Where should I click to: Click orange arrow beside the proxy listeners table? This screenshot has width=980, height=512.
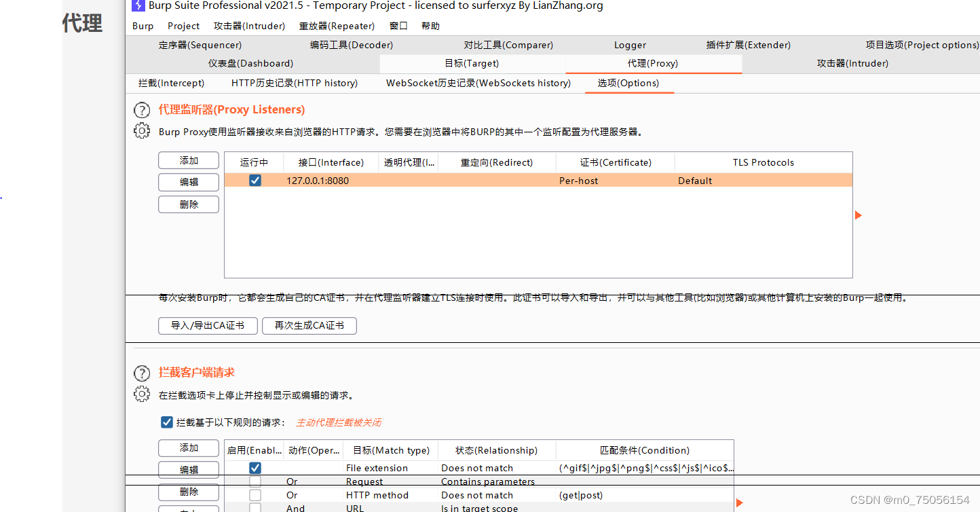[x=859, y=215]
